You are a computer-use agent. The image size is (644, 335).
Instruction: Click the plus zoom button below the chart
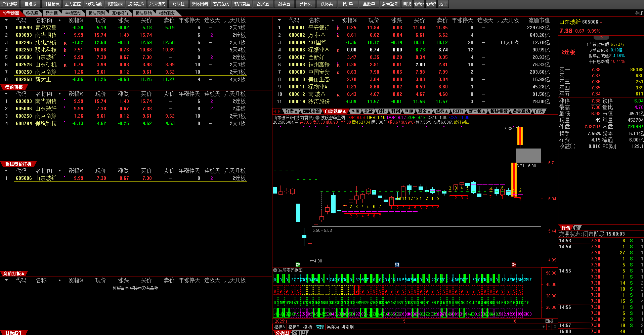pos(544,327)
